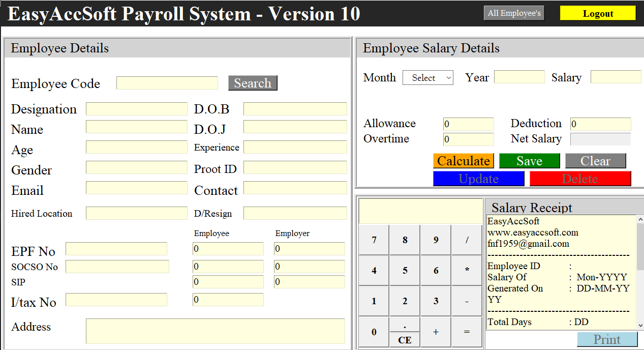Click the Address text area
This screenshot has width=644, height=350.
(x=216, y=331)
